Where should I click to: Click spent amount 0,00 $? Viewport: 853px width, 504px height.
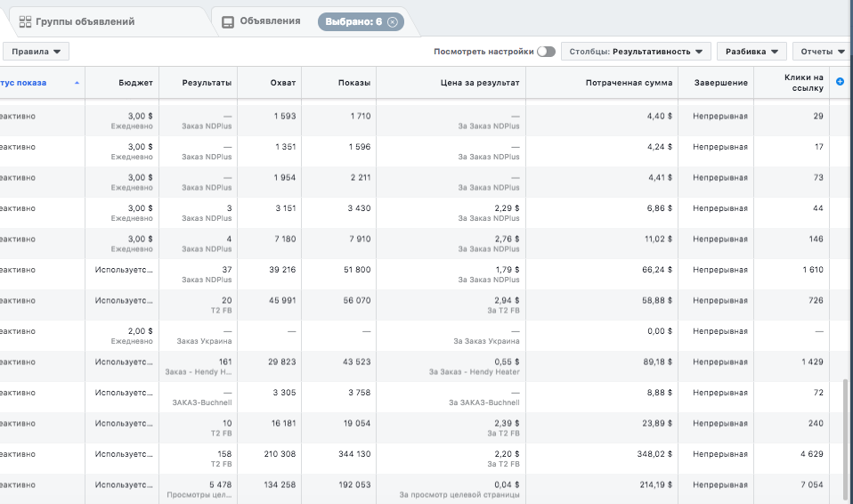pyautogui.click(x=660, y=331)
